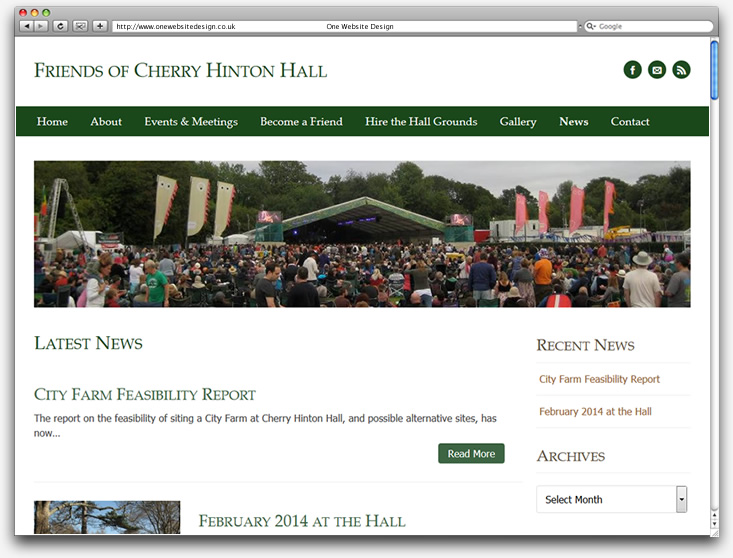
Task: Click the Recent News sidebar heading
Action: tap(585, 345)
